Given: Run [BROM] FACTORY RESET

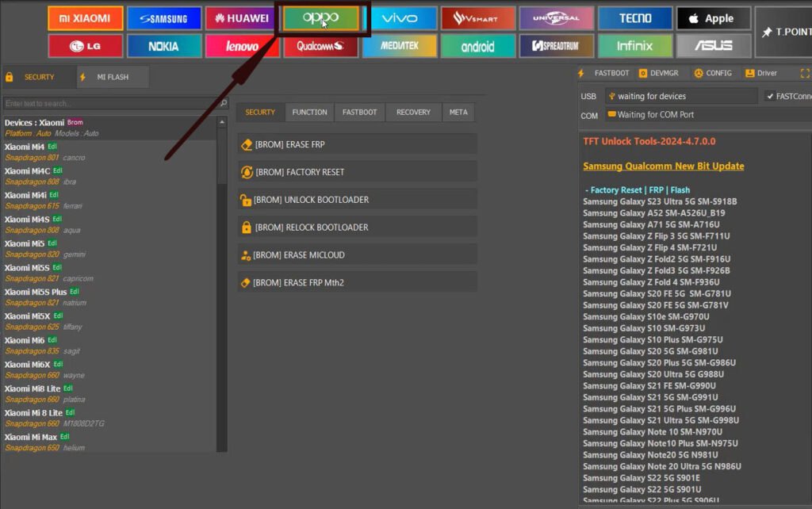Looking at the screenshot, I should point(357,172).
